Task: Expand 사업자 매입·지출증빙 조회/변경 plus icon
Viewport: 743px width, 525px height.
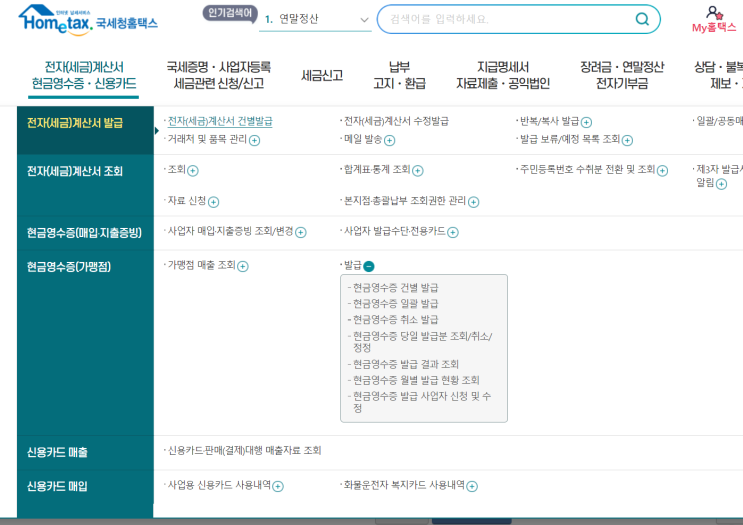Action: pos(301,232)
